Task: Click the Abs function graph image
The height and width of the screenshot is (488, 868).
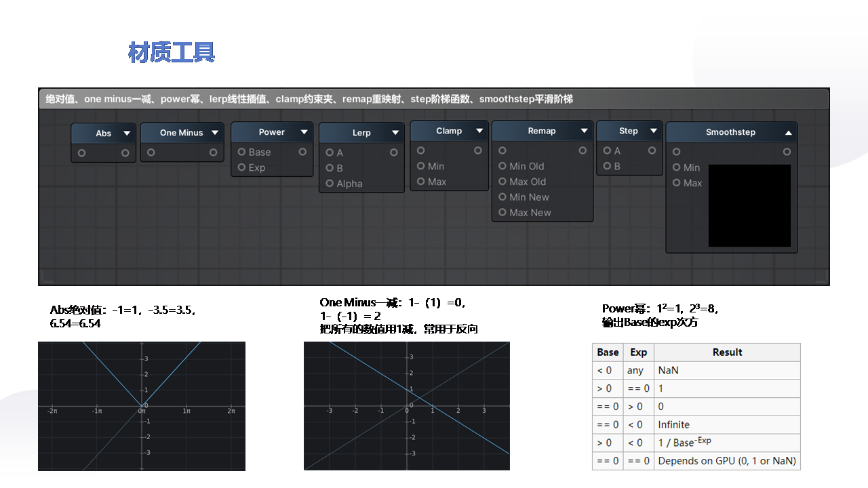Action: 142,406
